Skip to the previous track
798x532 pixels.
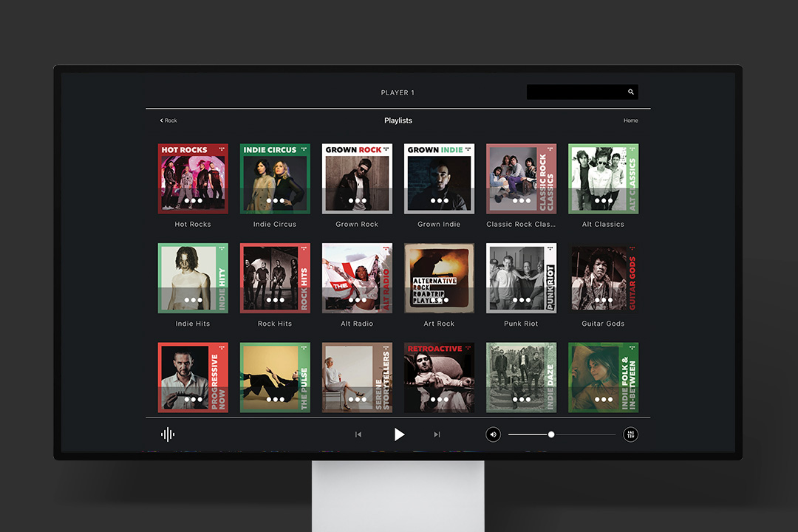tap(358, 434)
